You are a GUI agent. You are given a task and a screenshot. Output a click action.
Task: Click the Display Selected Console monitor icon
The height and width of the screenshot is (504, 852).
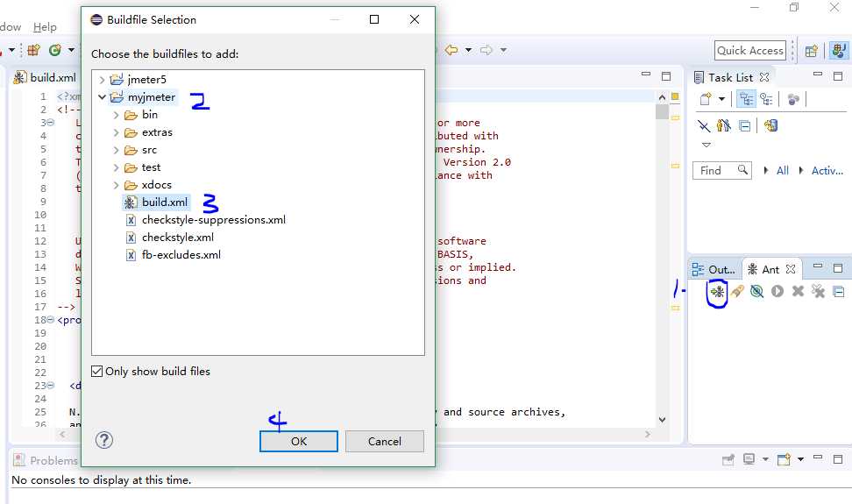click(749, 459)
